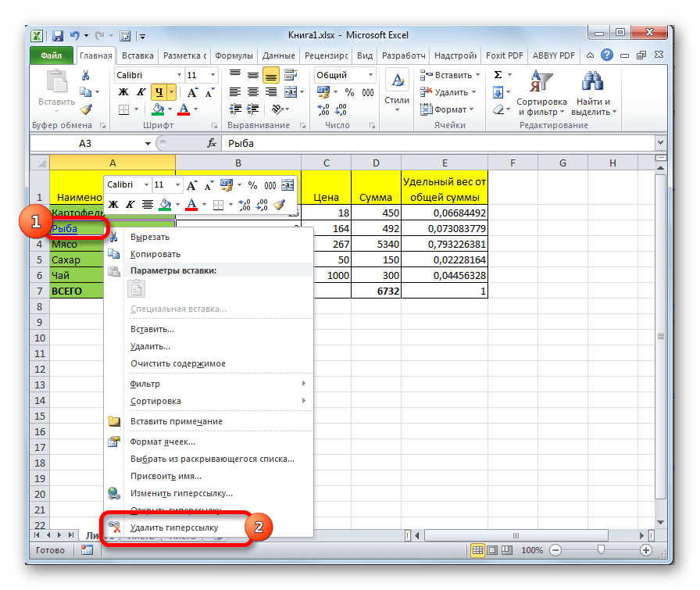Click Изменить гиперссылку in context menu

pyautogui.click(x=181, y=493)
